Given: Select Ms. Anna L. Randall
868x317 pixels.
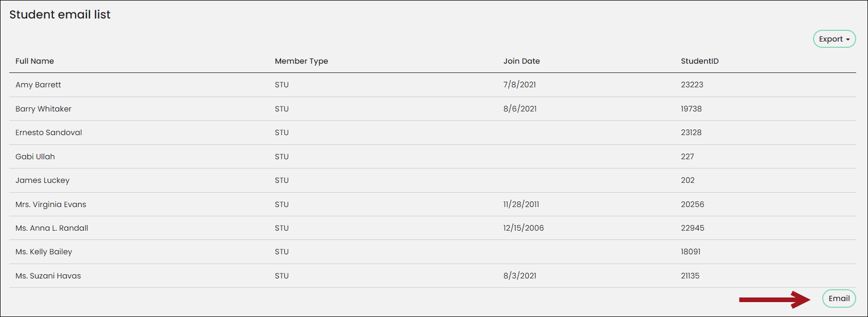Looking at the screenshot, I should point(51,228).
